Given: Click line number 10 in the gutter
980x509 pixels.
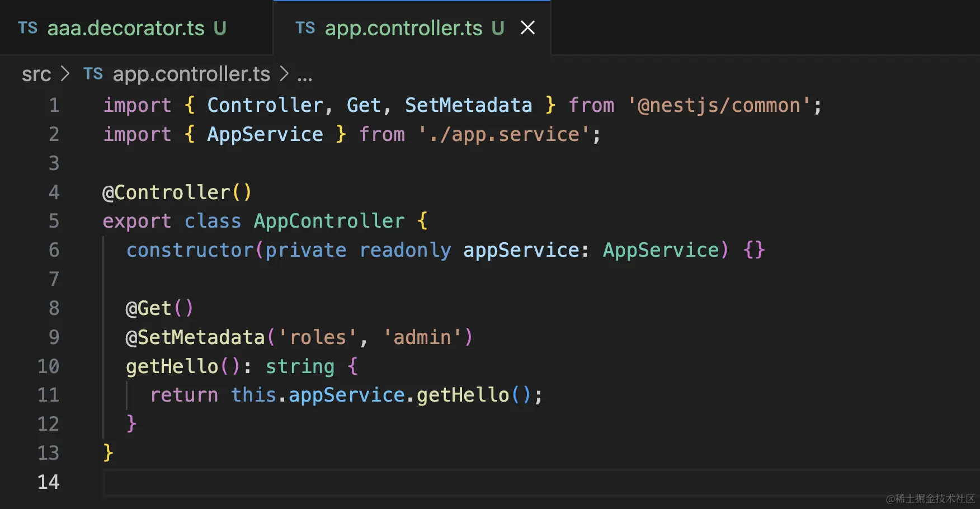Looking at the screenshot, I should (x=48, y=366).
